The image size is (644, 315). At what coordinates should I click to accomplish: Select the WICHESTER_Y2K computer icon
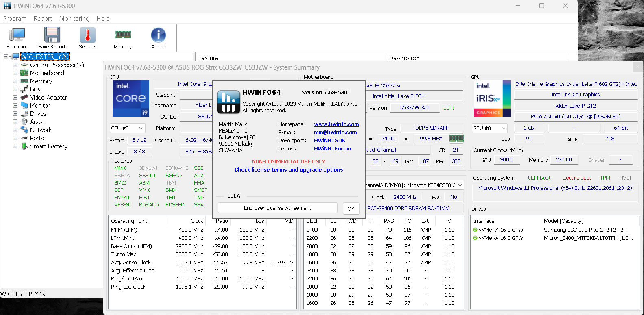[x=15, y=56]
